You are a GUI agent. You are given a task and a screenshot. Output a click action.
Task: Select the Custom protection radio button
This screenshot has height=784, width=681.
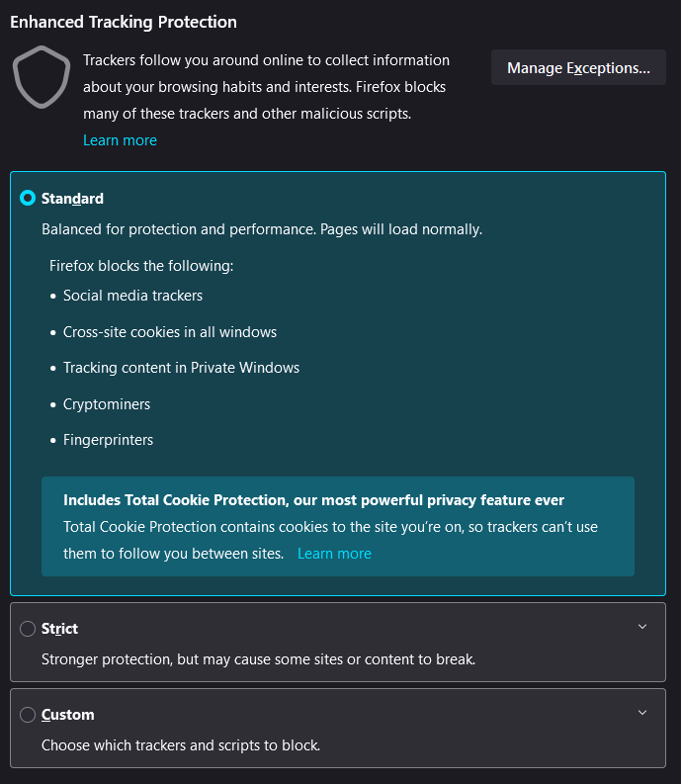coord(28,715)
